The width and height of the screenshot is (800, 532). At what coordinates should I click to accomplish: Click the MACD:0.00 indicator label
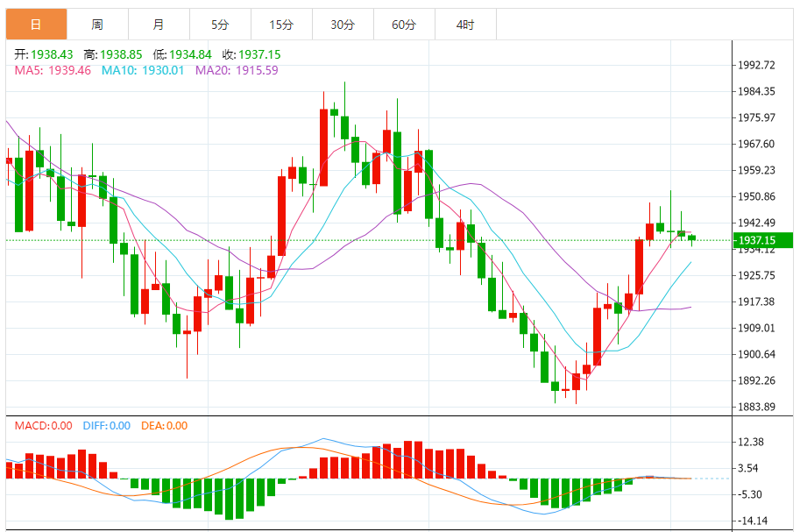(x=43, y=426)
